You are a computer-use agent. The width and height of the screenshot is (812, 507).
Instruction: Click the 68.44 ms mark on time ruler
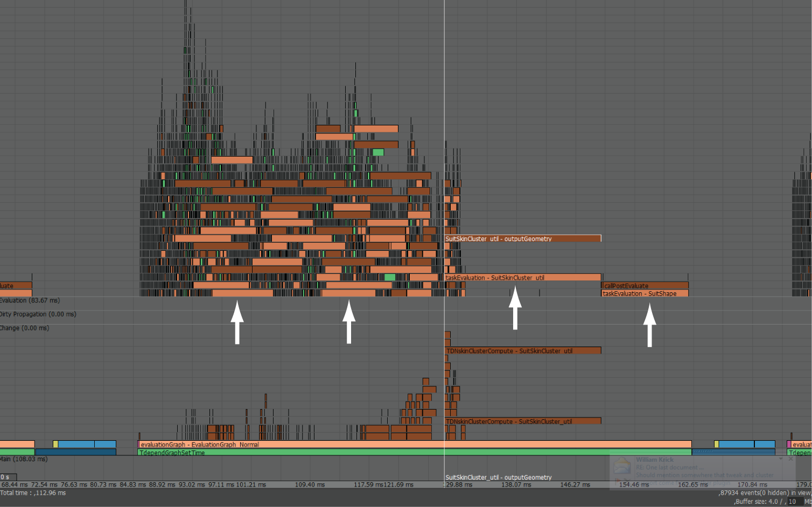pos(15,484)
